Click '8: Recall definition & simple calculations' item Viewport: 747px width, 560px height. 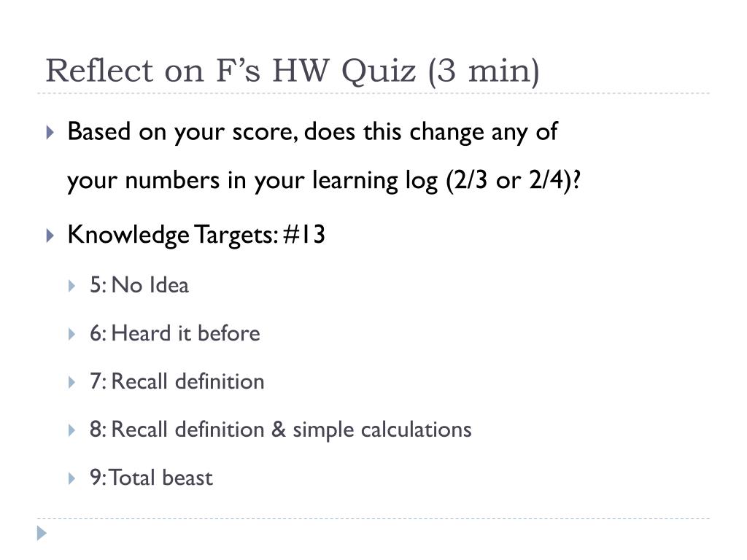click(281, 430)
